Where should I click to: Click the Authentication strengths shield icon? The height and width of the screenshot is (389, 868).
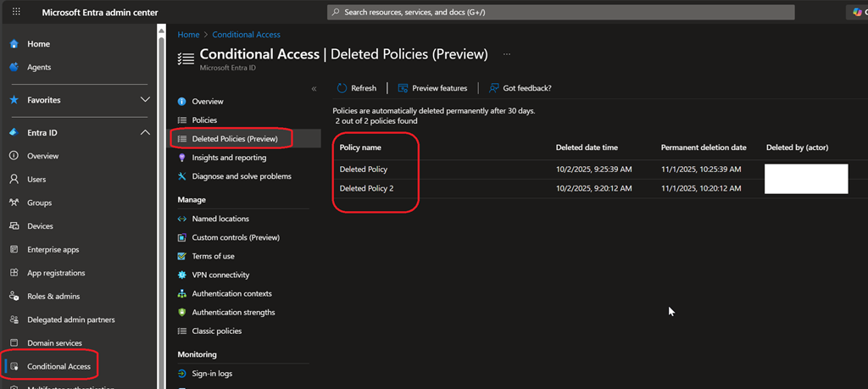[182, 312]
